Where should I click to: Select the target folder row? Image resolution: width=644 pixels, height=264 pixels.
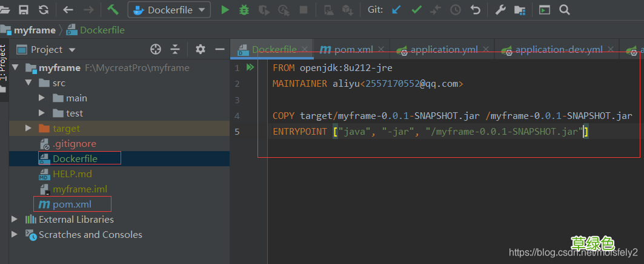pyautogui.click(x=119, y=128)
